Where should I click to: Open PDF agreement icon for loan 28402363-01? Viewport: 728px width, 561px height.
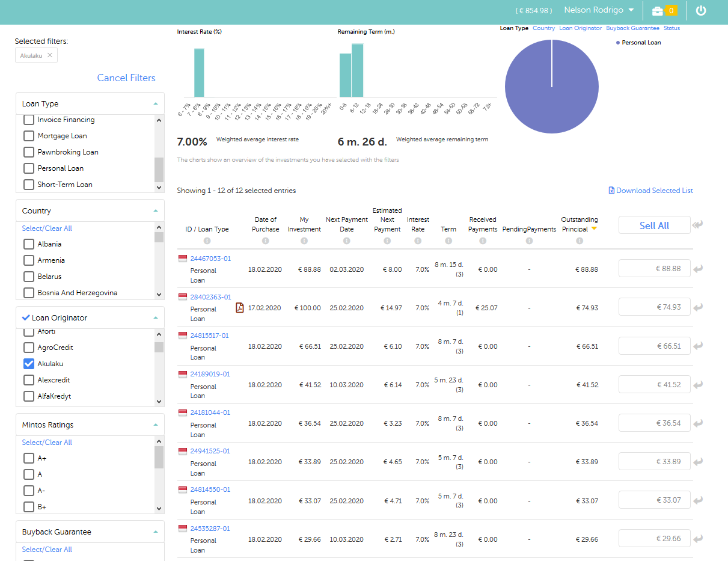[x=240, y=308]
